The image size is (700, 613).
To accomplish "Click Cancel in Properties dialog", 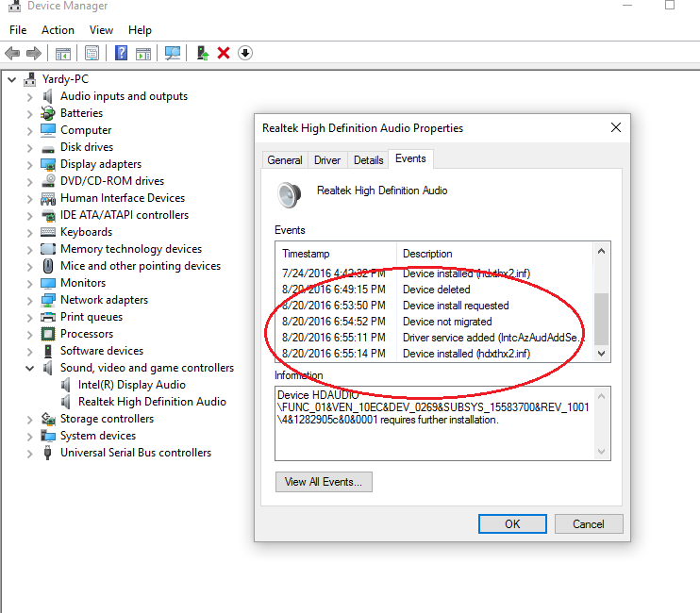I will [x=589, y=523].
